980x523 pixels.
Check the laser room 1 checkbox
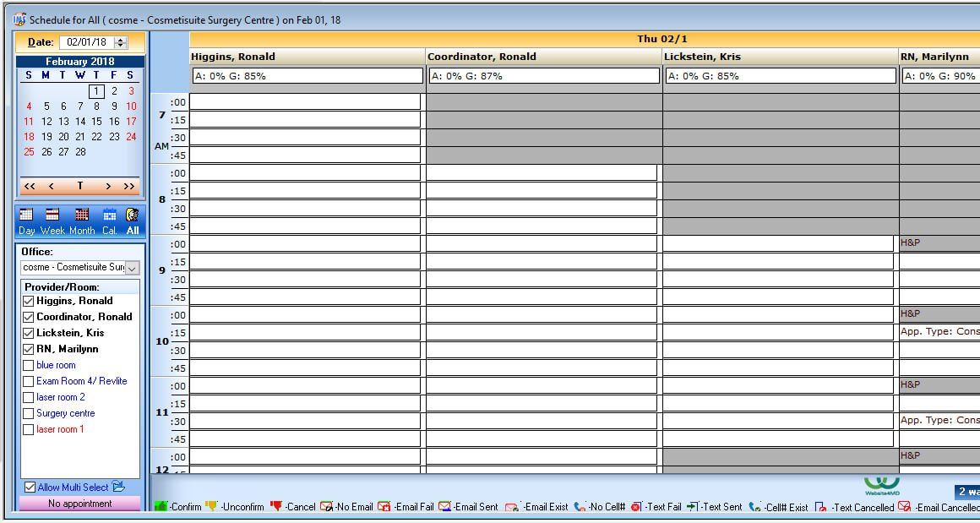(28, 429)
